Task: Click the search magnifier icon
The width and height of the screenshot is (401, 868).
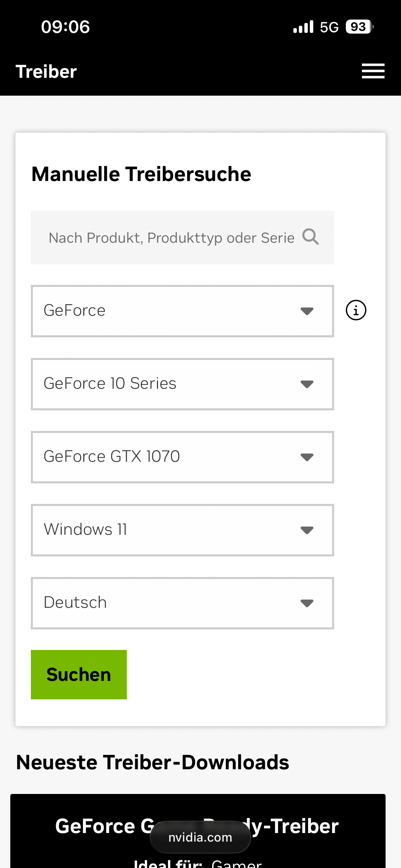Action: [311, 237]
